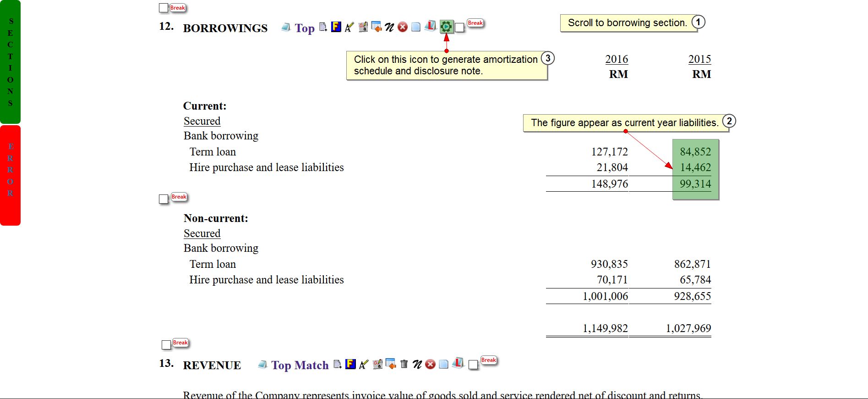Image resolution: width=868 pixels, height=399 pixels.
Task: Open the green SECTIONS side tab
Action: click(x=10, y=62)
